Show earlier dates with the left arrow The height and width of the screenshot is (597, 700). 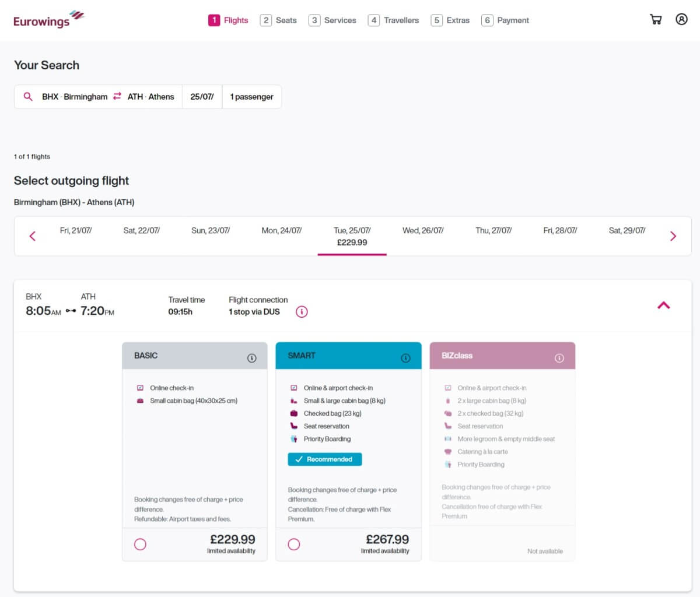point(33,236)
